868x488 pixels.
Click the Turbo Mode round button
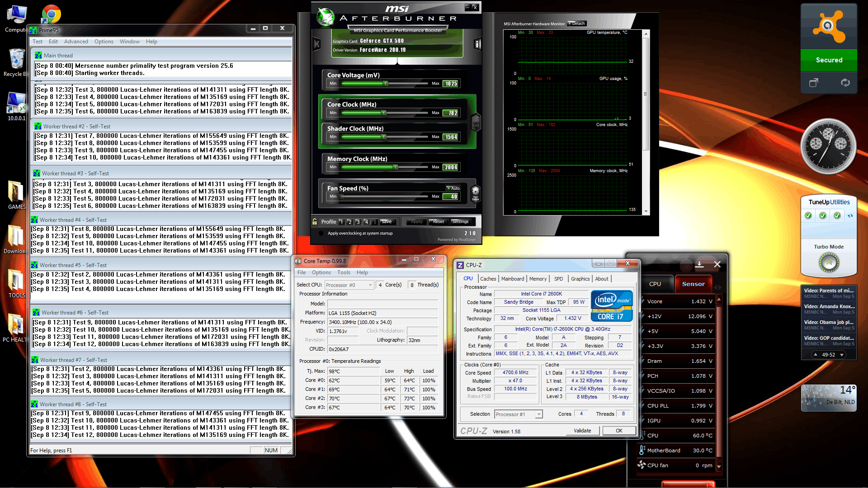point(829,263)
